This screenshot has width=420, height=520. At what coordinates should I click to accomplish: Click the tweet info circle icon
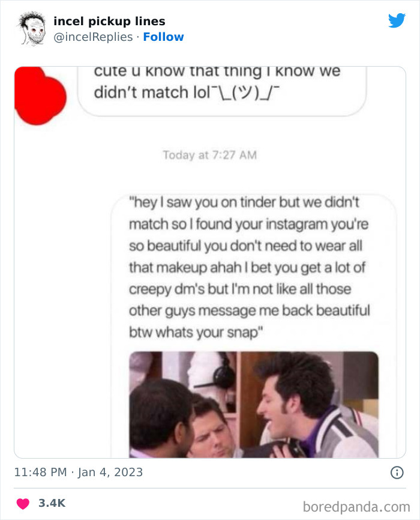[x=397, y=472]
